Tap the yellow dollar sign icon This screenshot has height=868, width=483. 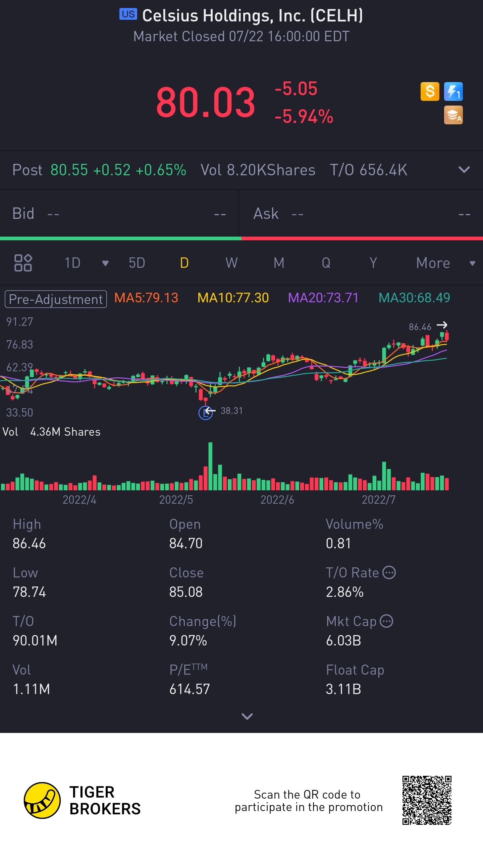click(430, 91)
